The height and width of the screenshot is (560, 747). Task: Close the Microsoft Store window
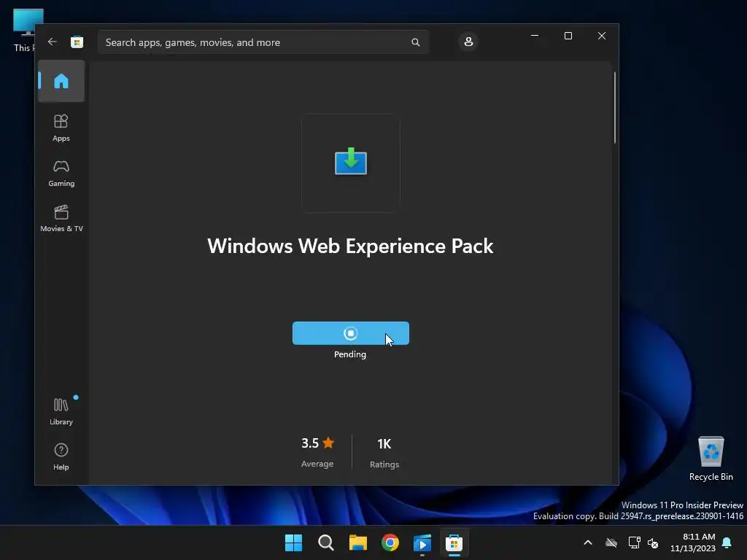(x=602, y=36)
